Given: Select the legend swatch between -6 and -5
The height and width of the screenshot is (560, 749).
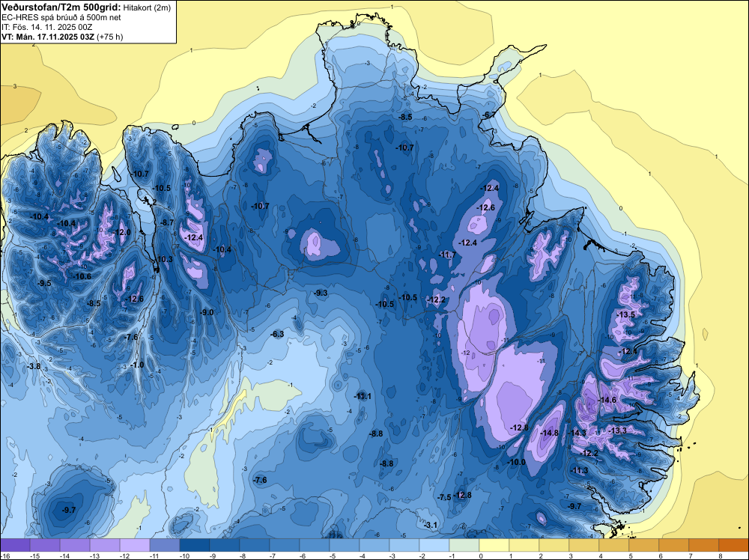Looking at the screenshot, I should 315,545.
